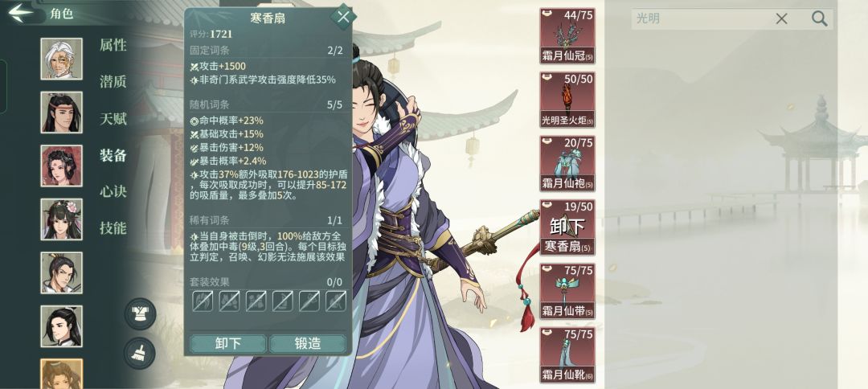Select the white-haired elder character portrait
The width and height of the screenshot is (868, 389).
tap(61, 59)
